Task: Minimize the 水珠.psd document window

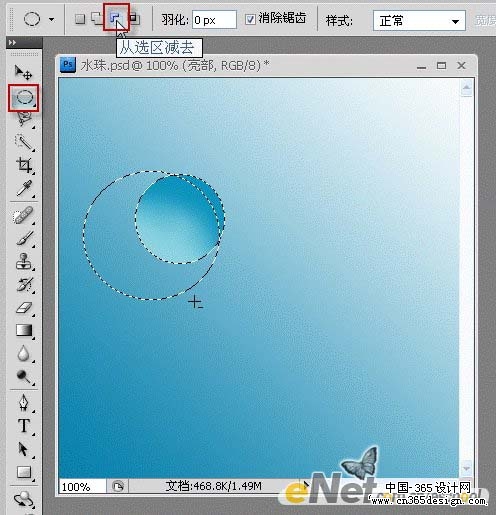Action: coord(421,67)
